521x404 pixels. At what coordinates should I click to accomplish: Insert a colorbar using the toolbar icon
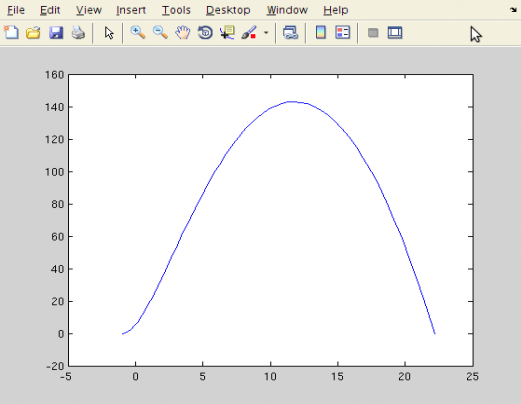coord(321,33)
